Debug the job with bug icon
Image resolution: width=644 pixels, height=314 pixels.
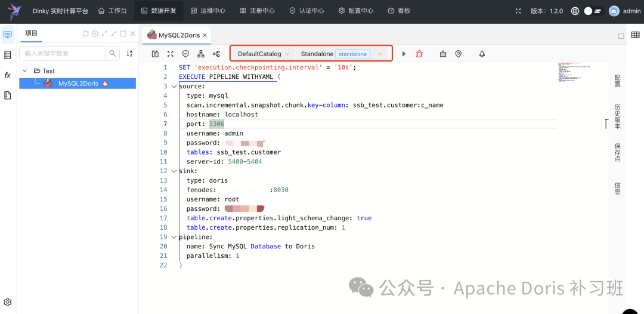click(x=419, y=54)
